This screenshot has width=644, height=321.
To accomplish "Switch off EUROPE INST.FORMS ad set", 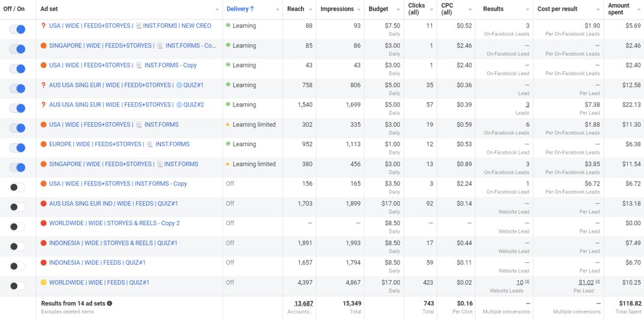I will (18, 148).
